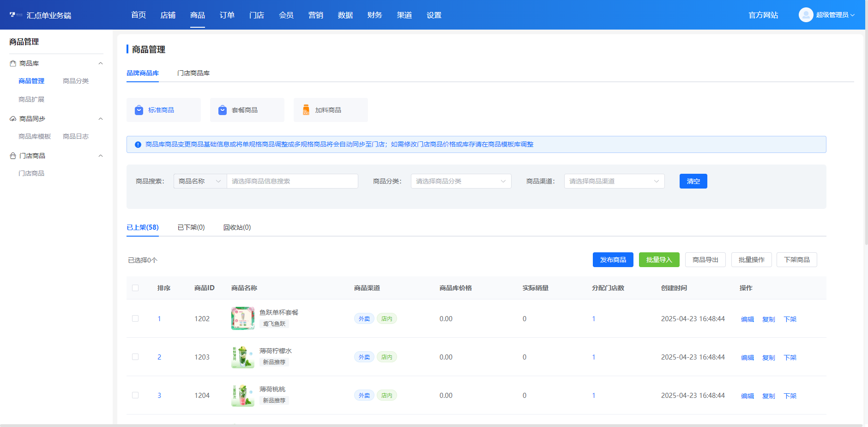Viewport: 868px width, 427px height.
Task: Click the product info search input field
Action: [x=292, y=181]
